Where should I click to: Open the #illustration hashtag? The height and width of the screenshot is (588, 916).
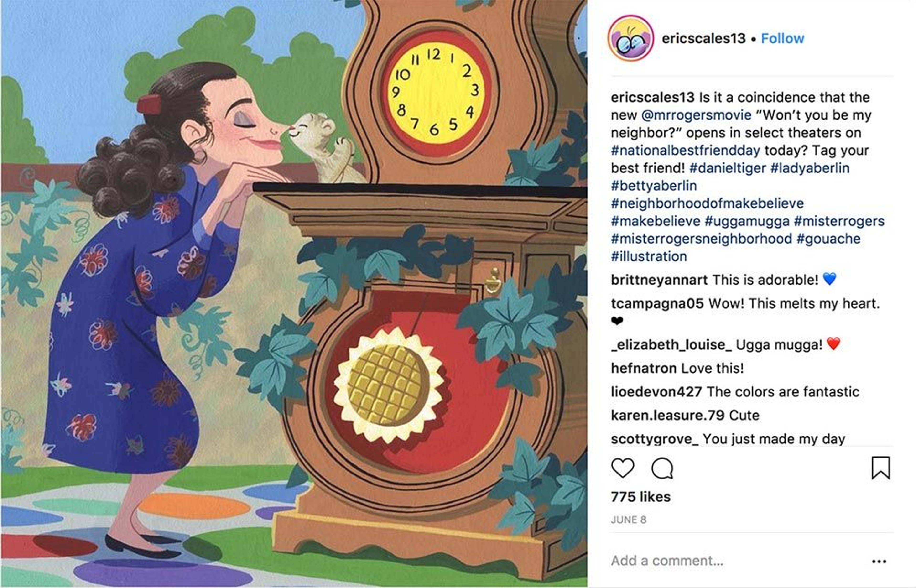[x=649, y=257]
